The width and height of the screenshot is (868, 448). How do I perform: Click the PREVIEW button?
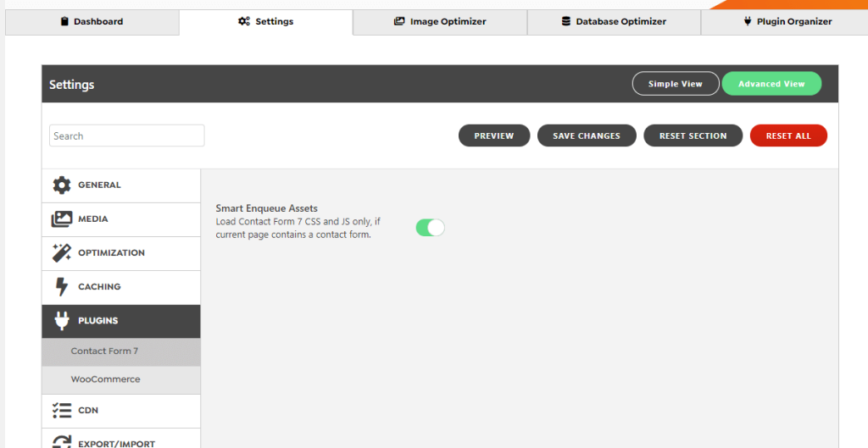click(494, 136)
